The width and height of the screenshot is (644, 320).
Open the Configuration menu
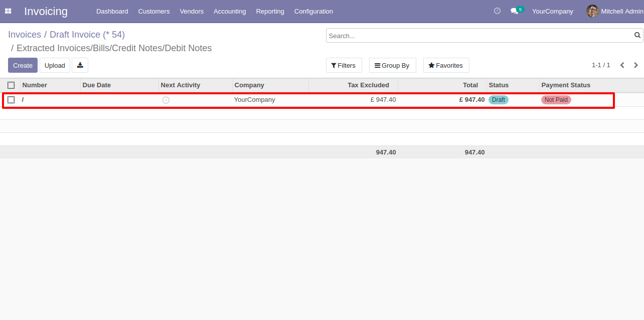(x=313, y=11)
